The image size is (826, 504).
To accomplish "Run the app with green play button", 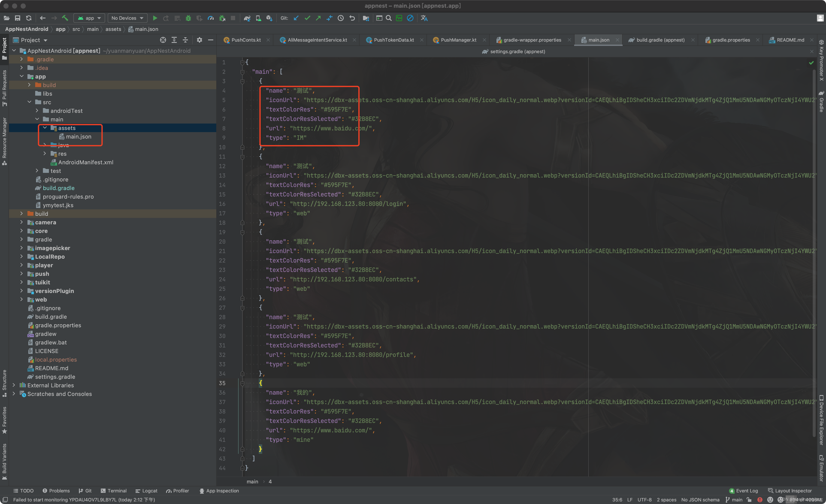I will [155, 18].
